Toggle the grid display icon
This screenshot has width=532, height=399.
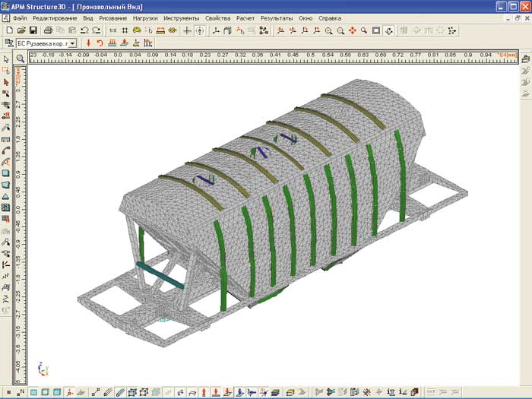click(125, 30)
